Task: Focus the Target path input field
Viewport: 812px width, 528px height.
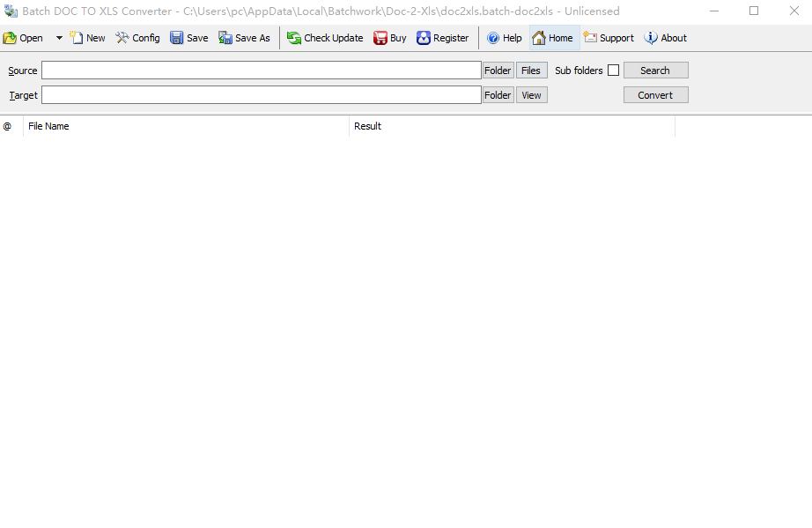Action: point(262,95)
